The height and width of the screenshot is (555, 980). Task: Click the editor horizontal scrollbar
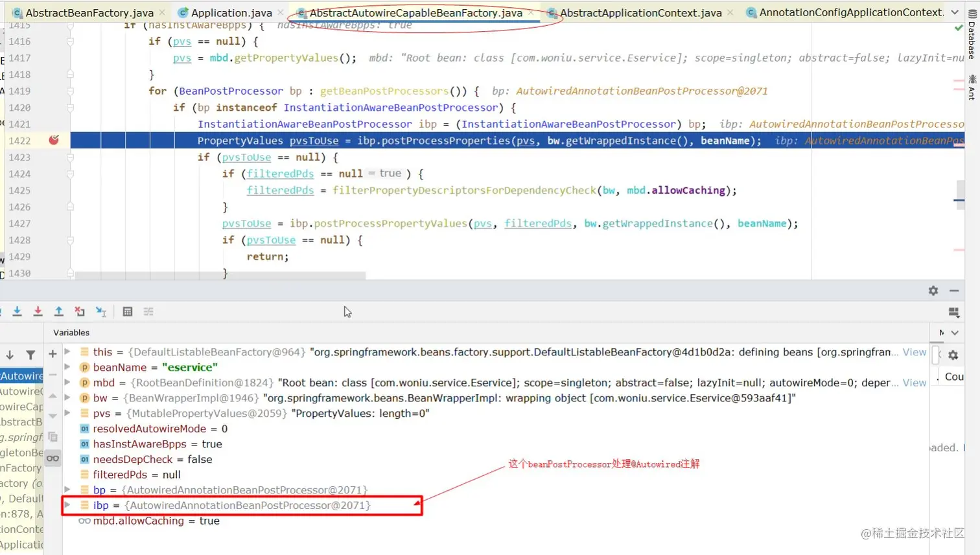(220, 276)
